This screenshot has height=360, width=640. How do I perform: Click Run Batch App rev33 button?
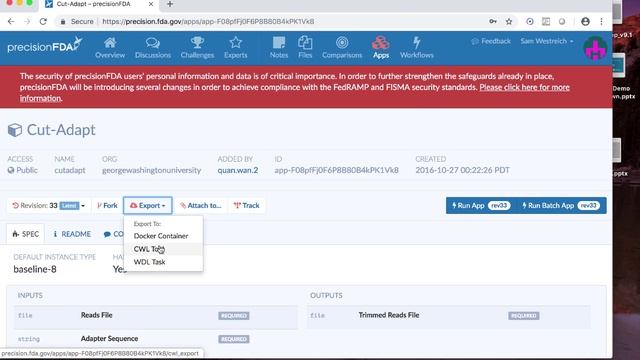[x=561, y=205]
